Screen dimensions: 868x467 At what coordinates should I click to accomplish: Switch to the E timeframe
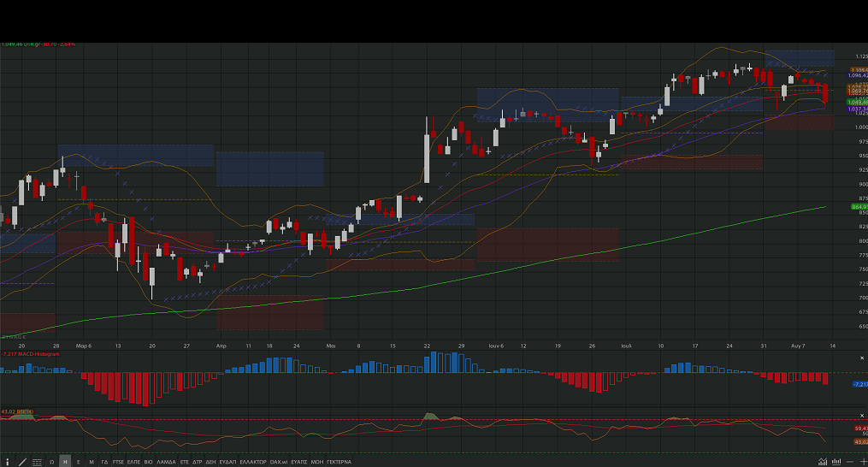[78, 462]
